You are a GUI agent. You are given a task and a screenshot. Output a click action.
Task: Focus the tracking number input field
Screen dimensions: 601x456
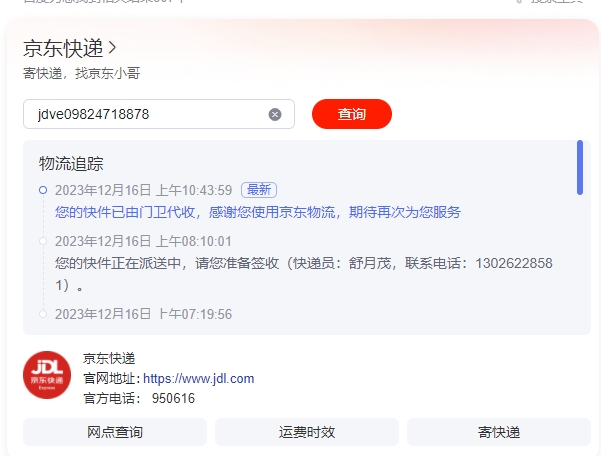[x=159, y=114]
